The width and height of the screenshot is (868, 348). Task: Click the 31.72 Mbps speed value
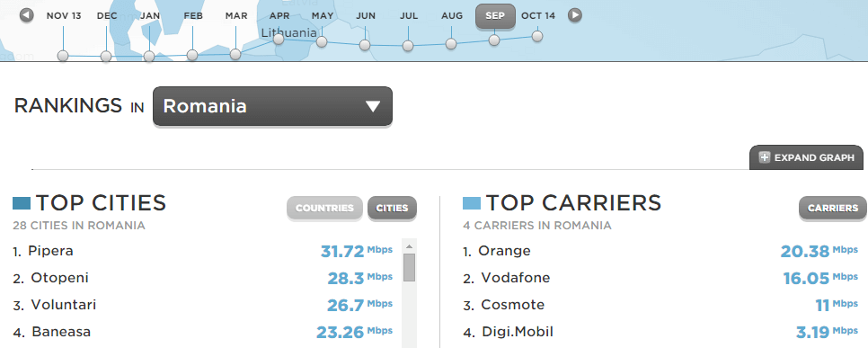[357, 251]
